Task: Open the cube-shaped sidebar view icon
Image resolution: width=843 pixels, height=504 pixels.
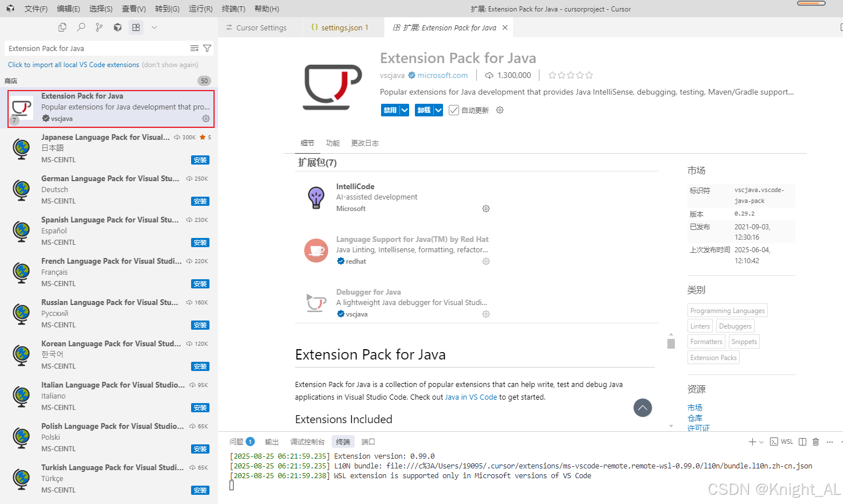Action: pyautogui.click(x=118, y=27)
